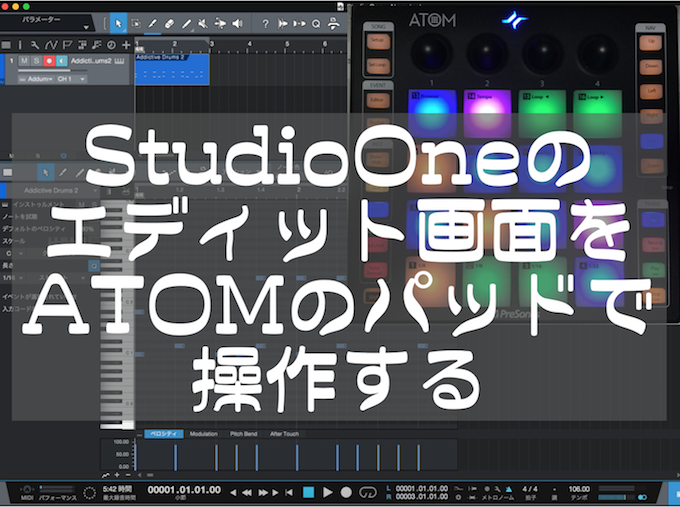Click the clock tempo track icon
Screen dimensions: 680x507
(111, 45)
